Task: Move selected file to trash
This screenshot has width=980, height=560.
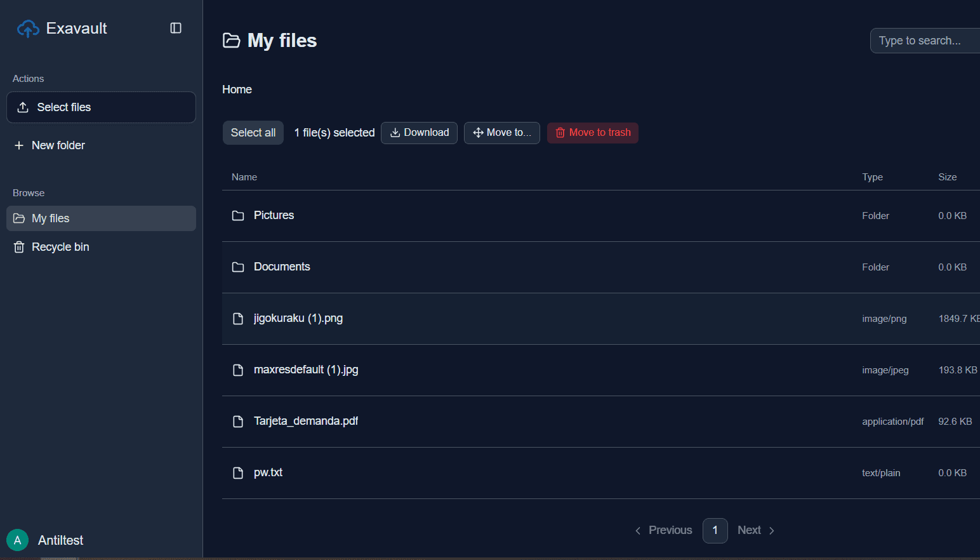Action: (x=593, y=133)
